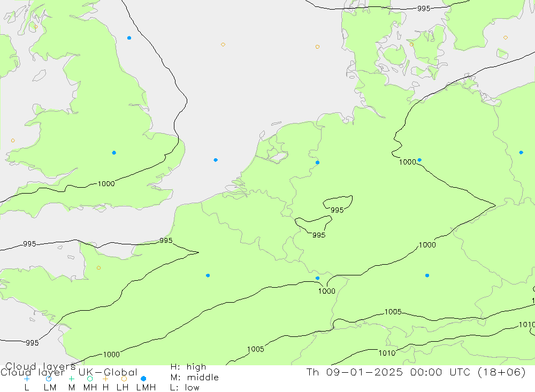Select the LH marker over southern Sweden

click(x=506, y=37)
